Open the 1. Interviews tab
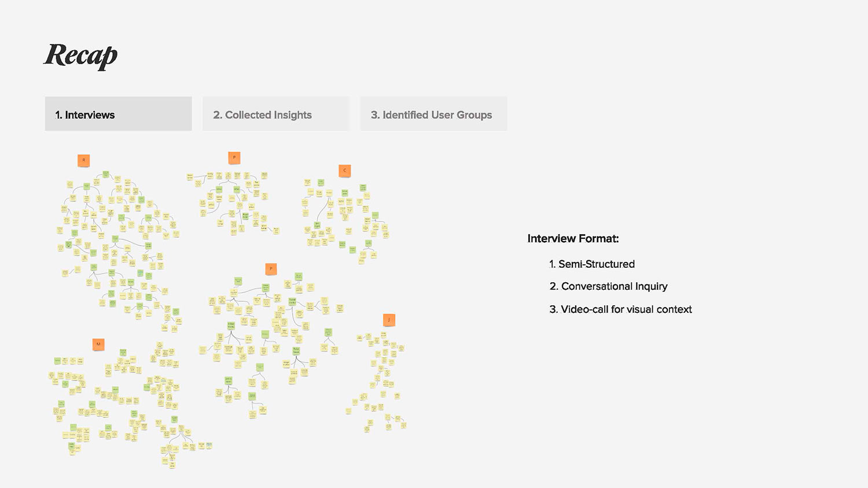 coord(119,114)
